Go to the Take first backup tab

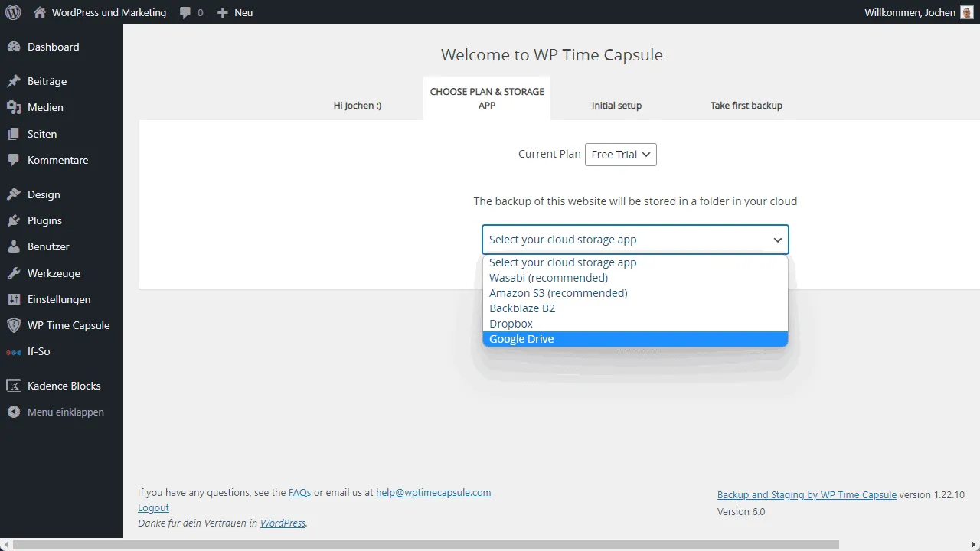746,106
